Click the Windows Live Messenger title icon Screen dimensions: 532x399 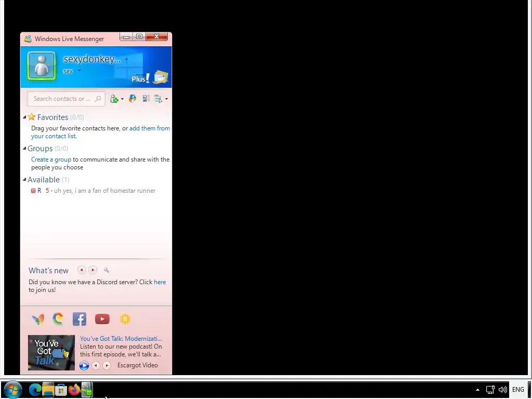28,38
